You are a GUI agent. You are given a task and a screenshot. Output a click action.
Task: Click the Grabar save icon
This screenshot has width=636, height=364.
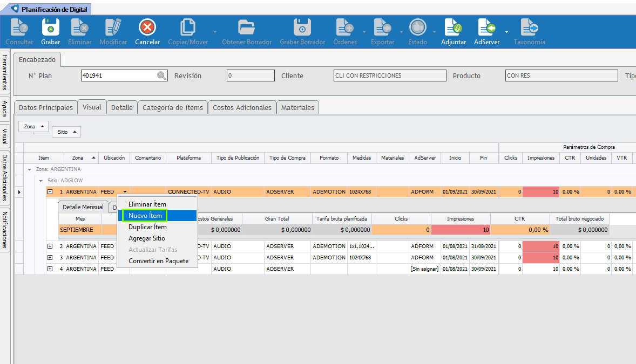tap(51, 28)
